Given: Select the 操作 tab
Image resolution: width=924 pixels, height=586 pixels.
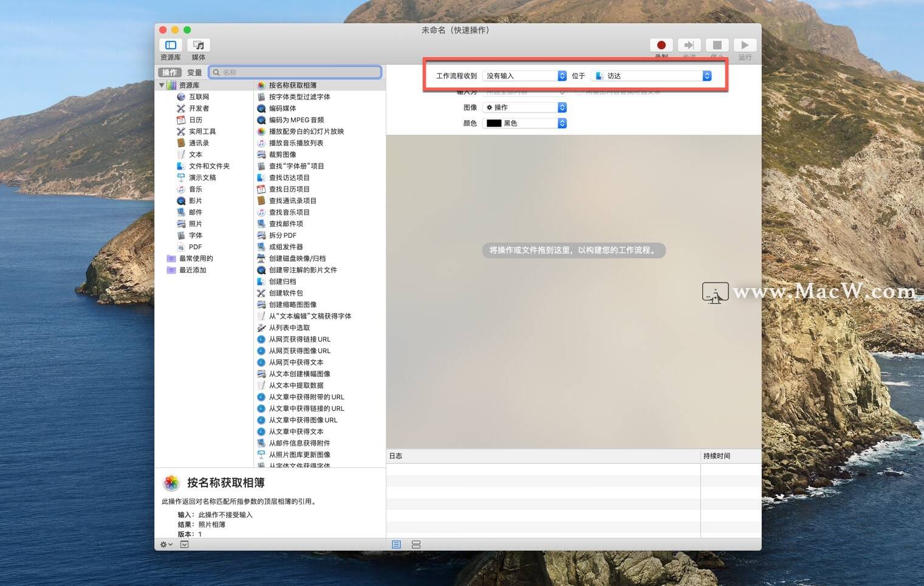Looking at the screenshot, I should pos(169,72).
